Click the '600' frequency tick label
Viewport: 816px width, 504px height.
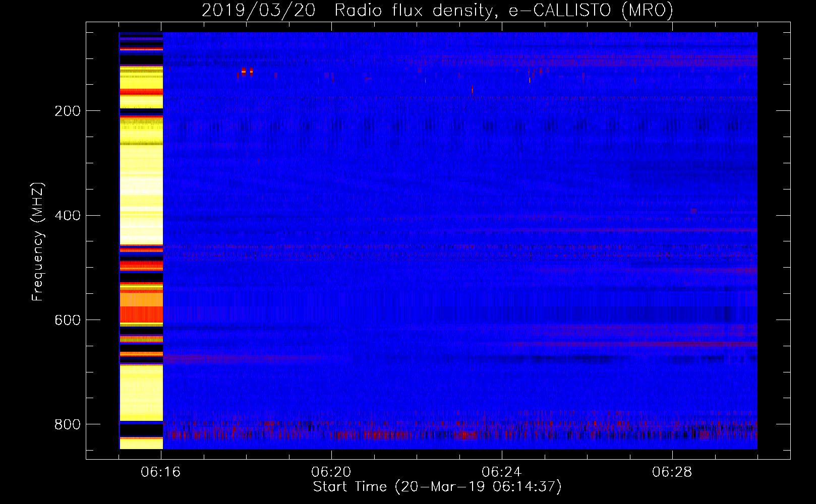click(x=68, y=320)
